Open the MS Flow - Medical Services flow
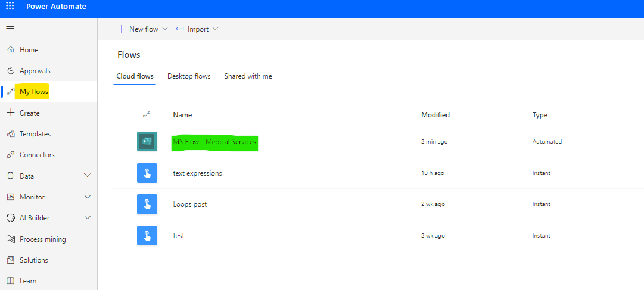This screenshot has height=290, width=644. coord(214,142)
